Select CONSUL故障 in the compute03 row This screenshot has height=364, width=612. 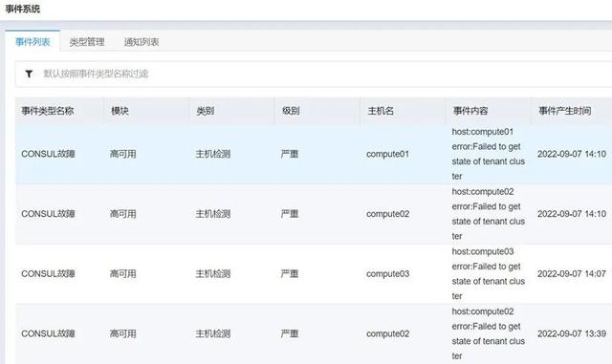(49, 273)
